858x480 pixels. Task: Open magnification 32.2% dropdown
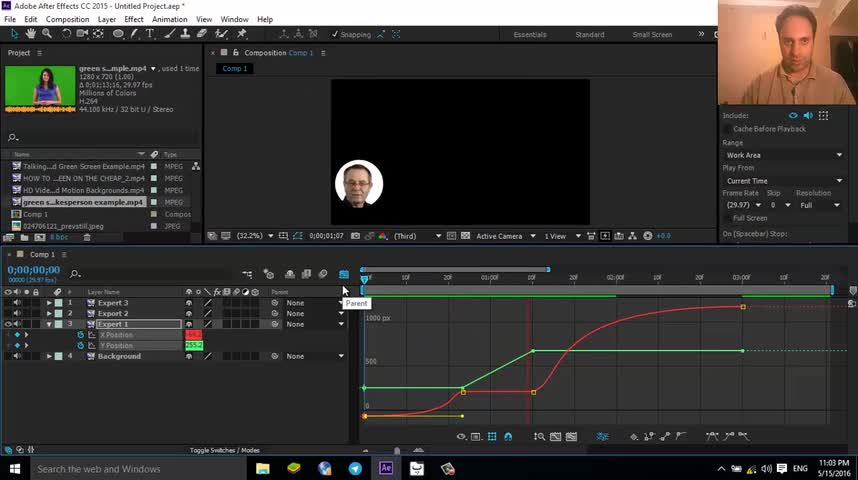click(x=254, y=236)
